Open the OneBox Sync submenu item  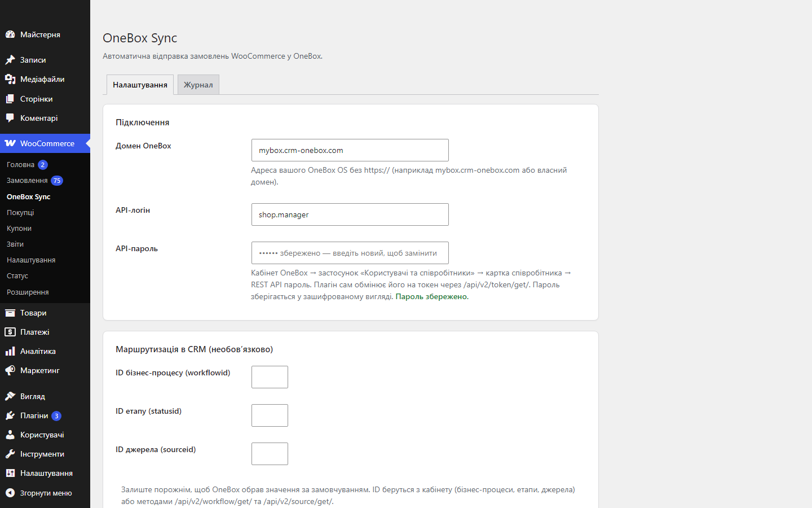click(29, 197)
